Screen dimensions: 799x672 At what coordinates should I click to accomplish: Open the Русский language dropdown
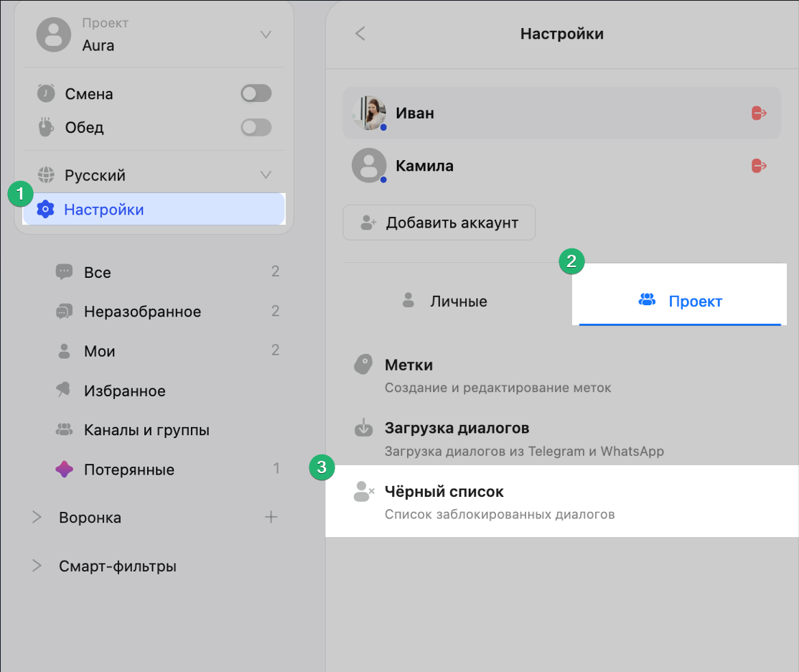pos(266,175)
